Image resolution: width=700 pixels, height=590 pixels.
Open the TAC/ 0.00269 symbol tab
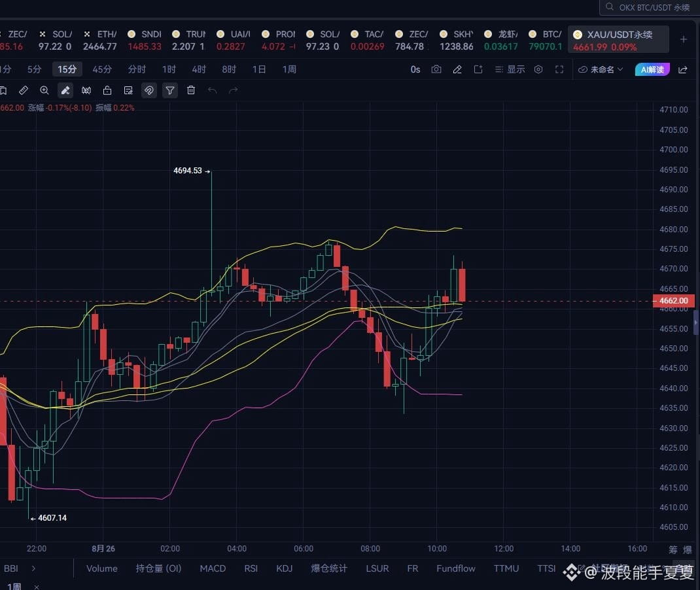click(367, 40)
